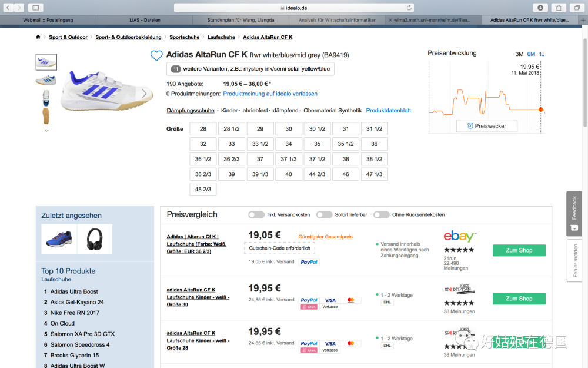Open ebay offer title Größe EUR 36 2/3
Screen dimensions: 588x368
point(196,244)
